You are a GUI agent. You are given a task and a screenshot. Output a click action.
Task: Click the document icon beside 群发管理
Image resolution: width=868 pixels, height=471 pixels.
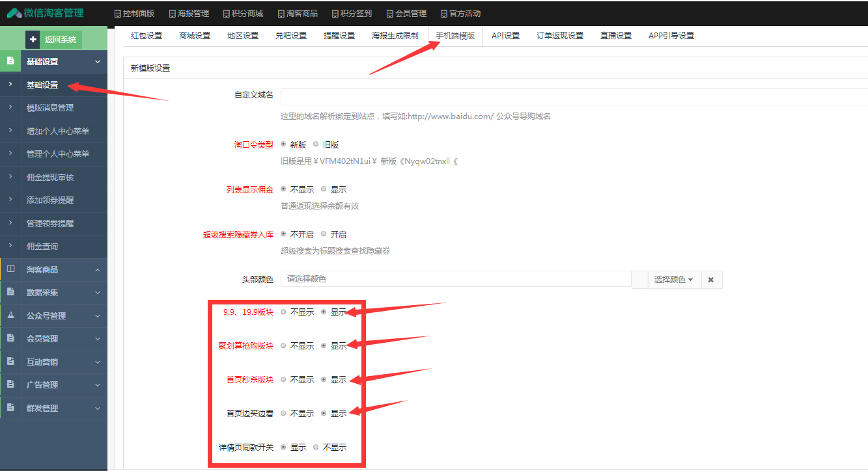[10, 408]
